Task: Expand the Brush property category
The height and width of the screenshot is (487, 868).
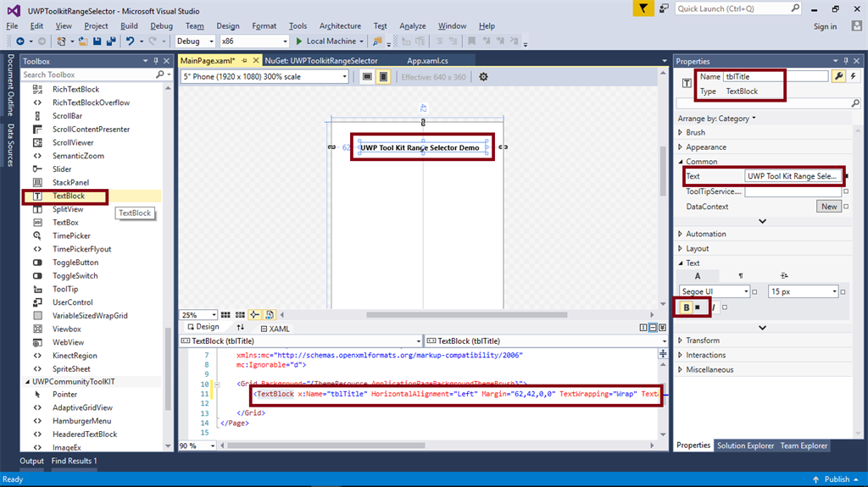Action: 681,132
